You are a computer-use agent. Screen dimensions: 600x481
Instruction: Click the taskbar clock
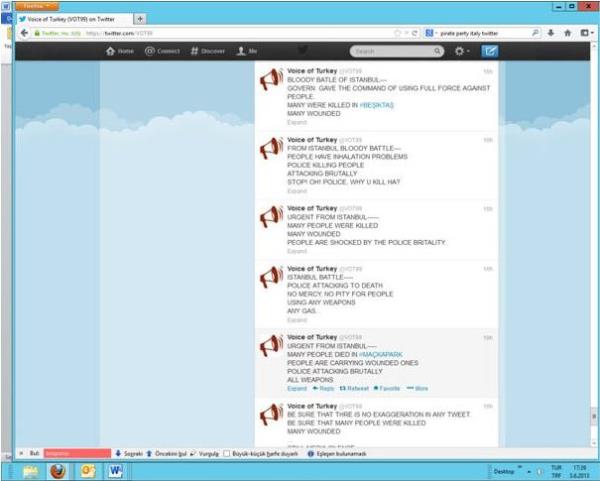[x=580, y=471]
